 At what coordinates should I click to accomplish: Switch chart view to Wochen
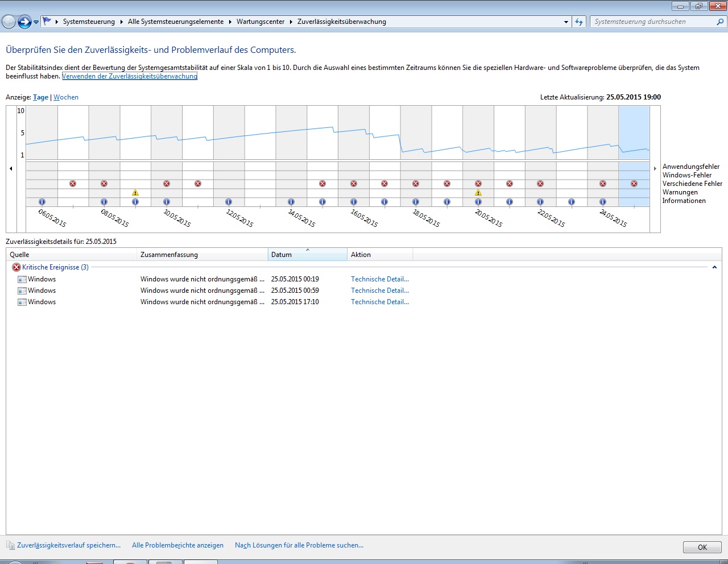click(66, 97)
